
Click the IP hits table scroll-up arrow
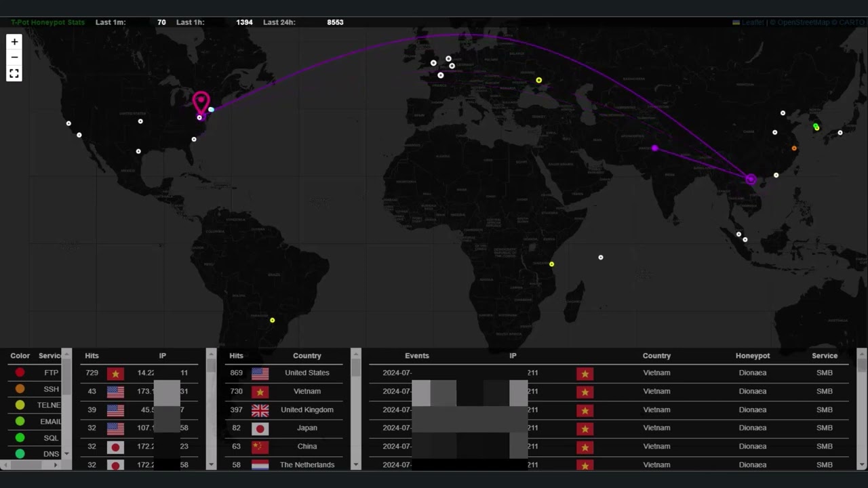pos(211,353)
